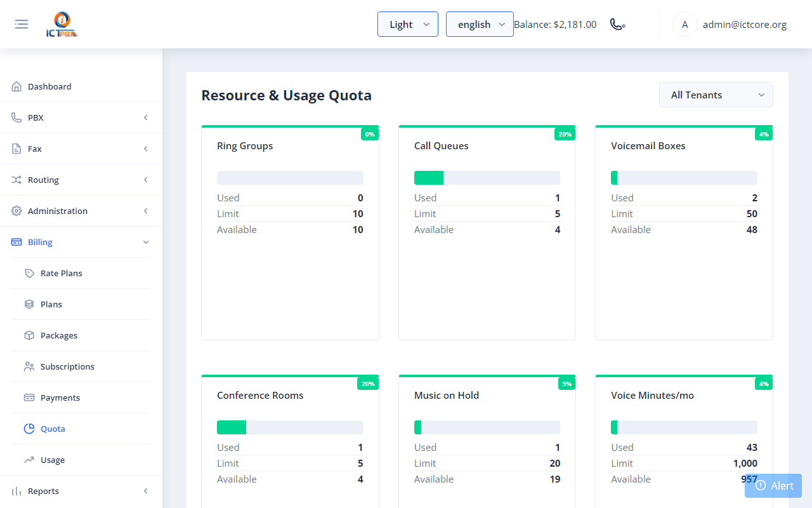The height and width of the screenshot is (508, 812).
Task: Toggle the hamburger sidebar menu
Action: (x=22, y=24)
